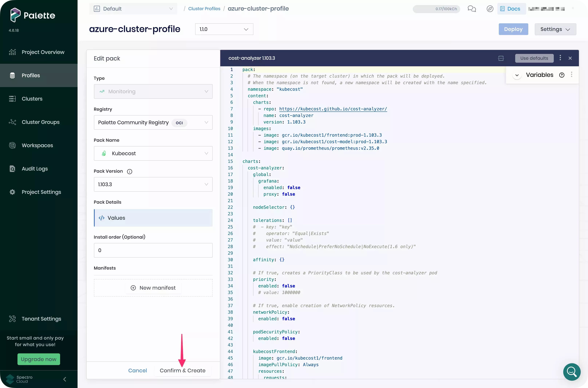The height and width of the screenshot is (388, 588).
Task: Click Use defaults for cost-analyzer values
Action: (x=534, y=58)
